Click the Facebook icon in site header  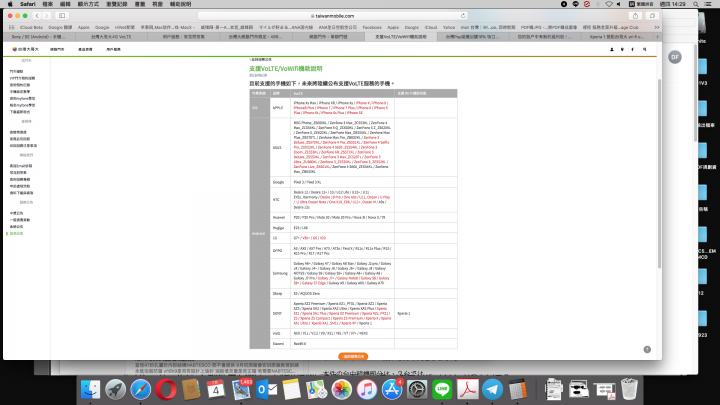point(633,49)
